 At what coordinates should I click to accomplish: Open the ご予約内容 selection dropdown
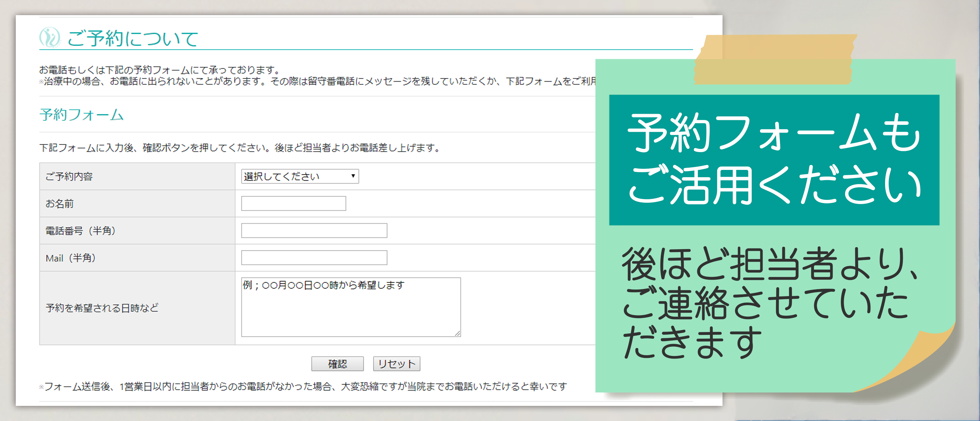[299, 176]
